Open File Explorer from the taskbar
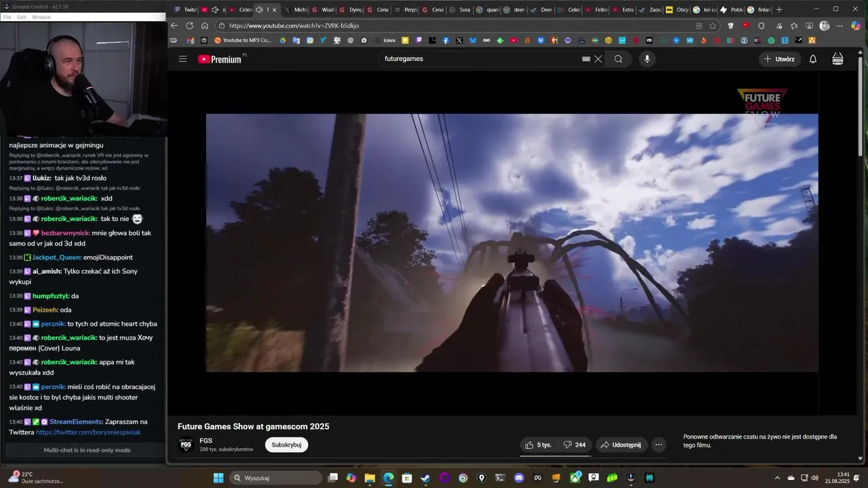 point(370,478)
